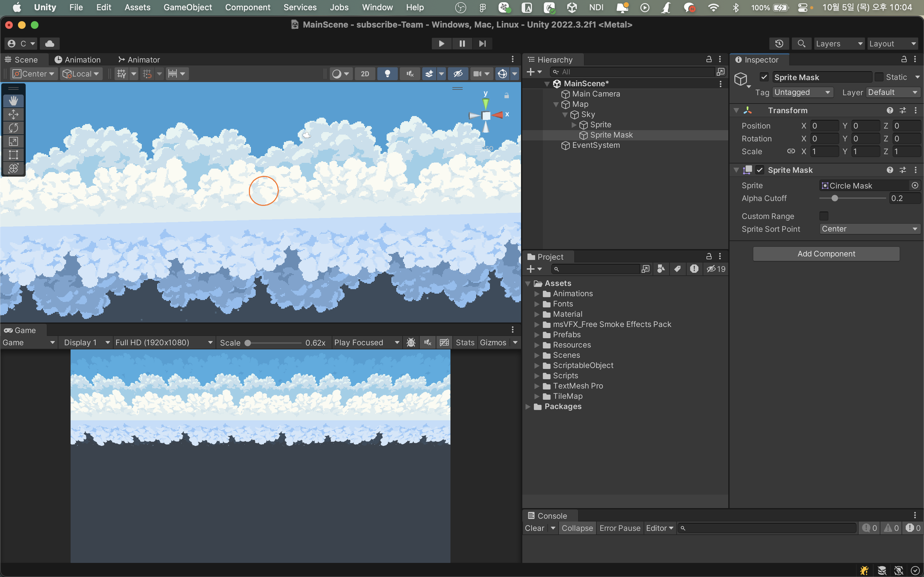Select the Move tool in Scene toolbar

click(13, 114)
